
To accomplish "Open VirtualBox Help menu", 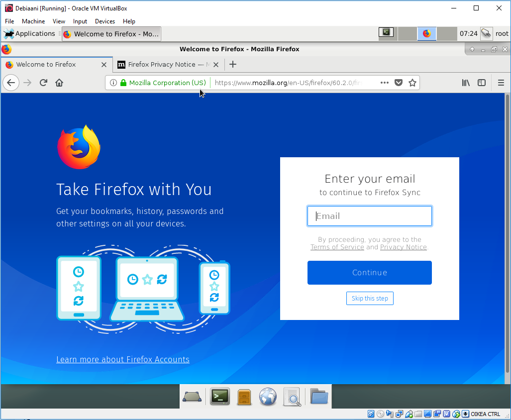I will coord(129,21).
